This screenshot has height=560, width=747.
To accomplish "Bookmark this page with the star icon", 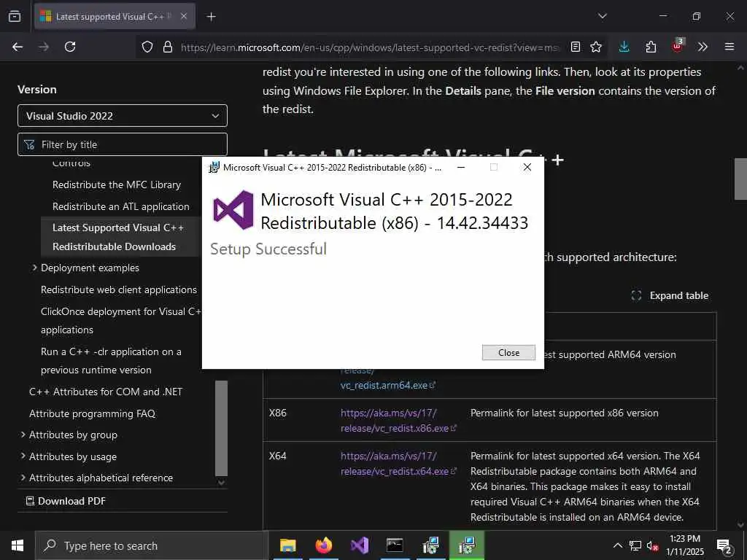I will click(596, 47).
